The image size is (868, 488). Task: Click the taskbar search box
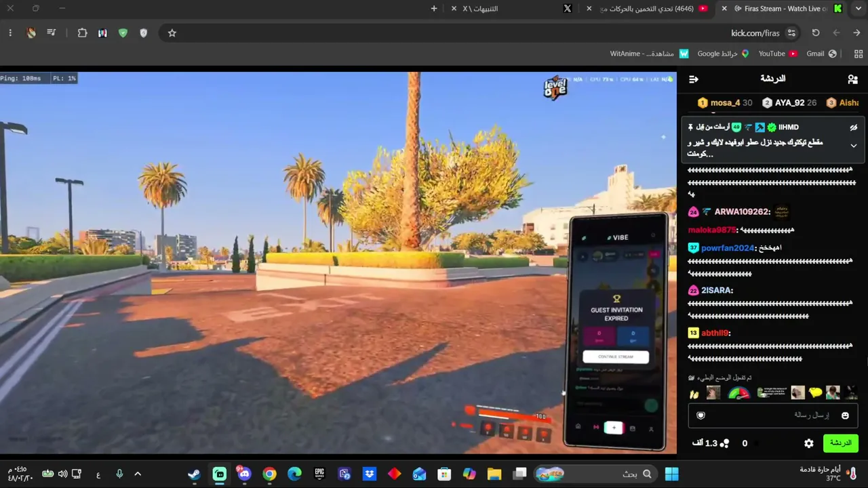click(x=595, y=474)
